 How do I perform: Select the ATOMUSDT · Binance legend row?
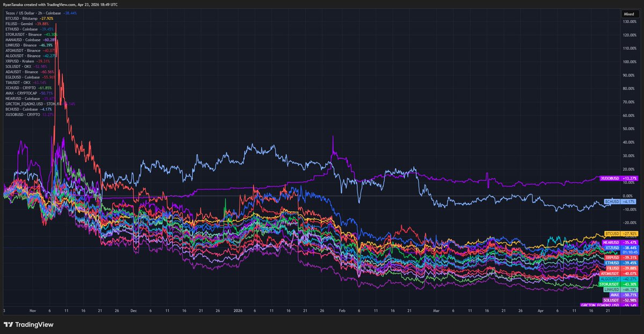[31, 51]
